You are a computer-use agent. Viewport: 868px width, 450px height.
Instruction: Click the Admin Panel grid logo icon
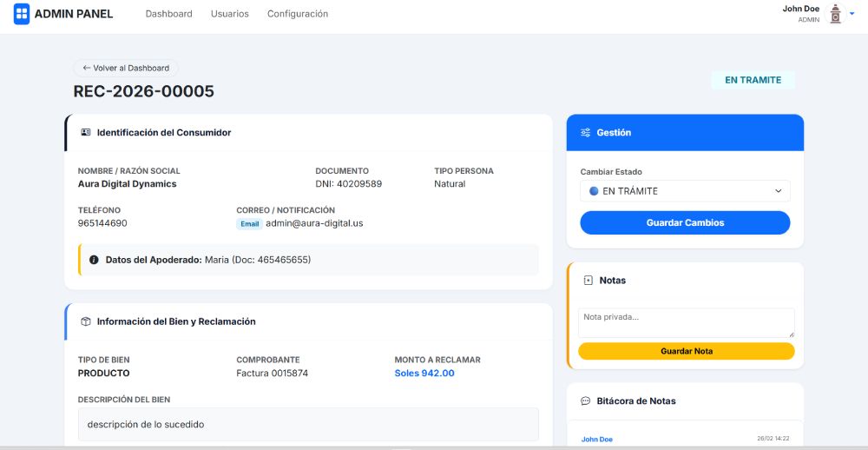22,14
